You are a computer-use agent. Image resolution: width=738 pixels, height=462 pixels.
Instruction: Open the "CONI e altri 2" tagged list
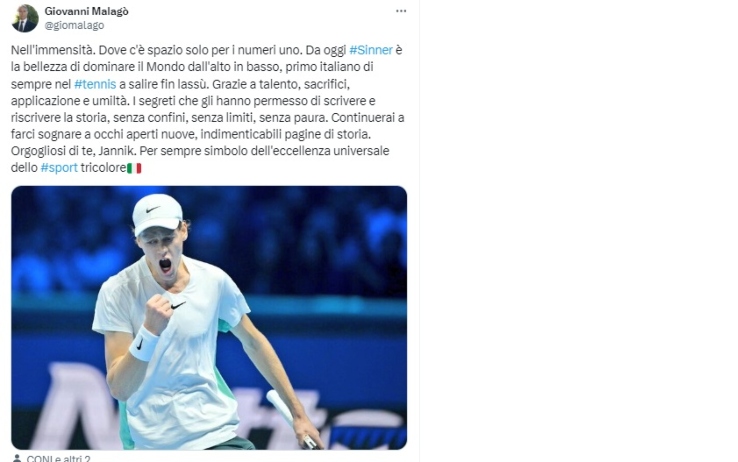pyautogui.click(x=58, y=459)
